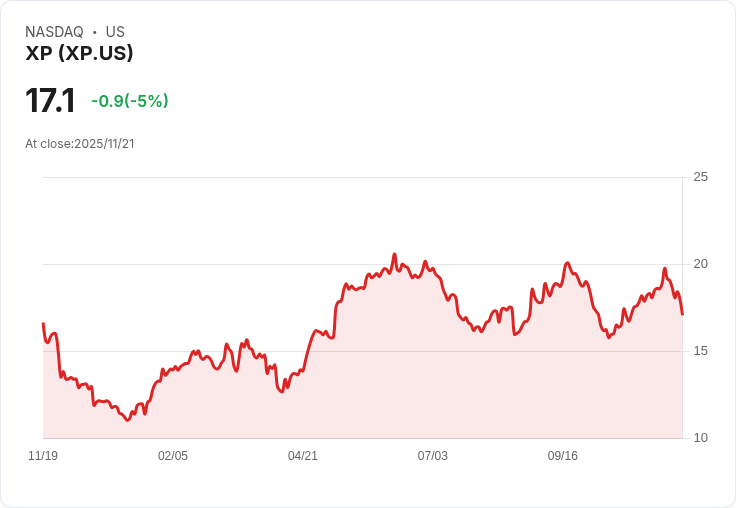The width and height of the screenshot is (736, 508).
Task: Click the highest peak of the price line
Action: (394, 254)
